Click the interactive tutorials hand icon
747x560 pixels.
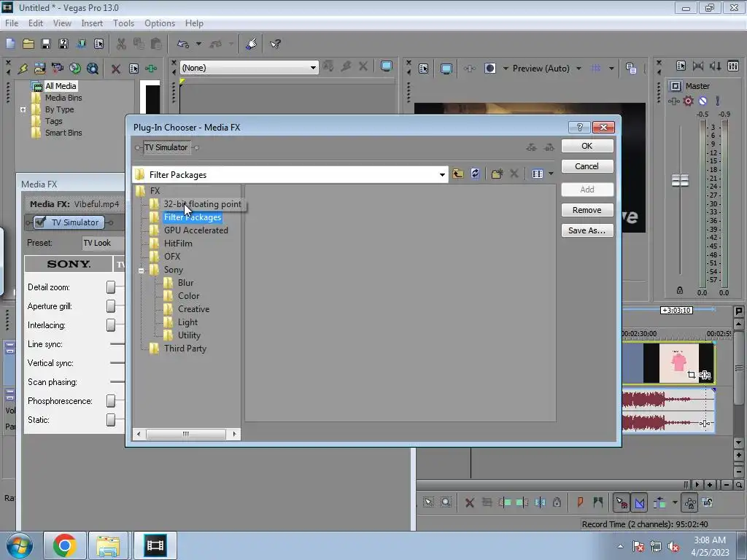pos(252,44)
